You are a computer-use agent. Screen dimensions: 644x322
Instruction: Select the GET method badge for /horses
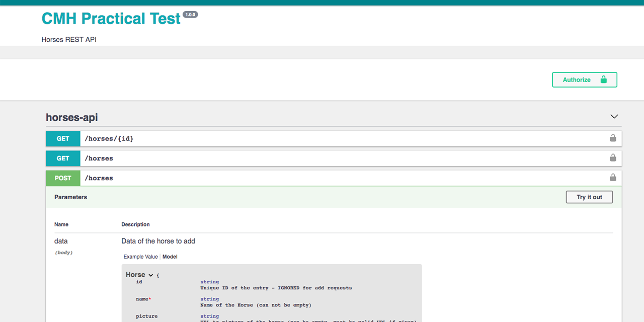pyautogui.click(x=63, y=158)
